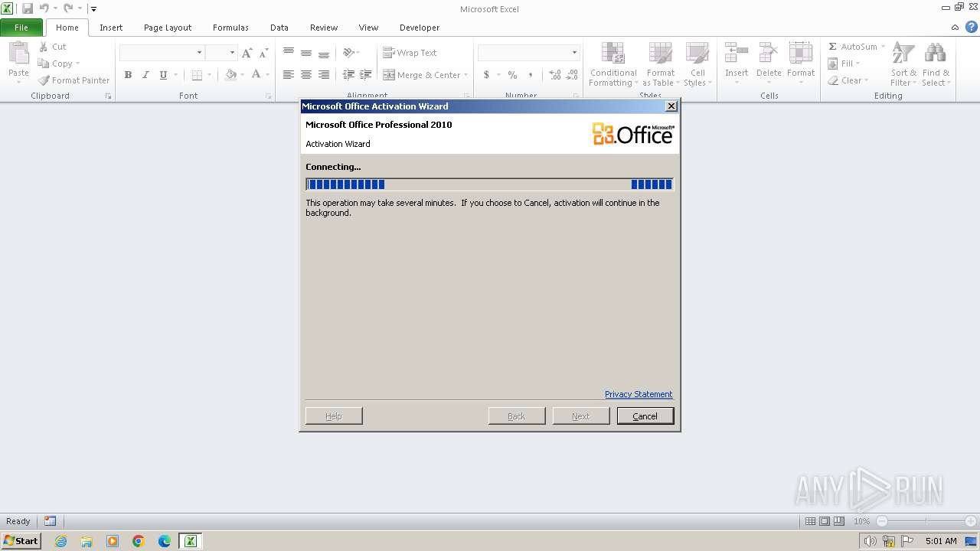This screenshot has height=551, width=980.
Task: Switch to the Formulas tab
Action: (x=230, y=28)
